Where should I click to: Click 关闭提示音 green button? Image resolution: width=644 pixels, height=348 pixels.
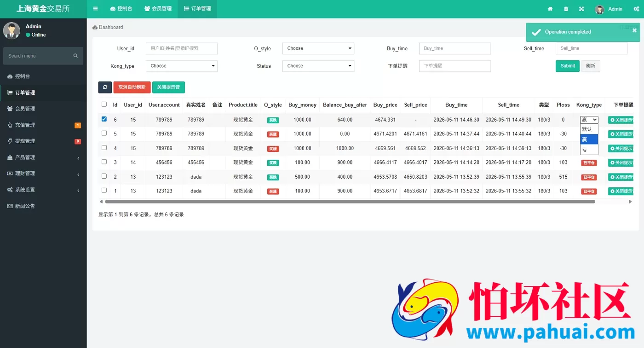pyautogui.click(x=168, y=87)
